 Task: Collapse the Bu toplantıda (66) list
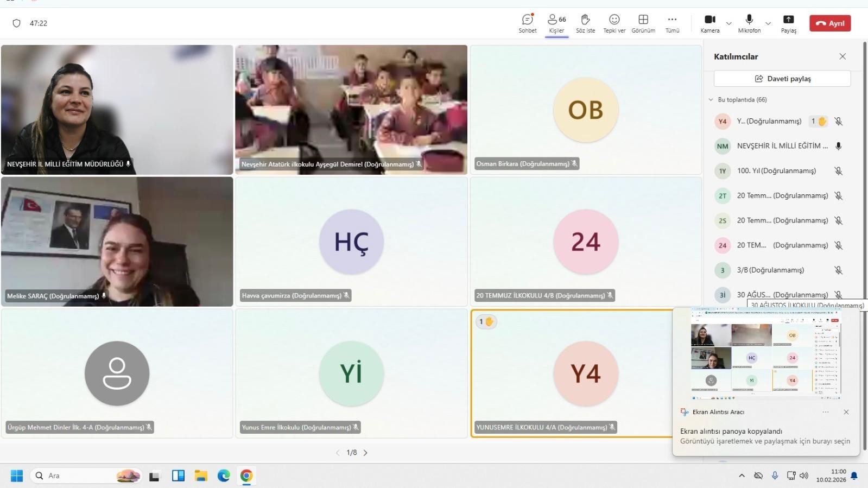tap(711, 100)
